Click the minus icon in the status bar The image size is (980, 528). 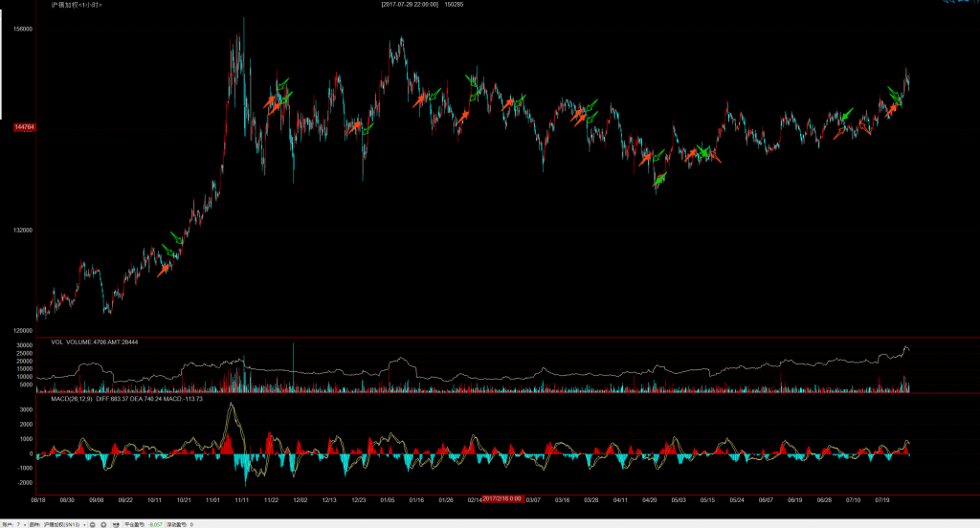92,524
